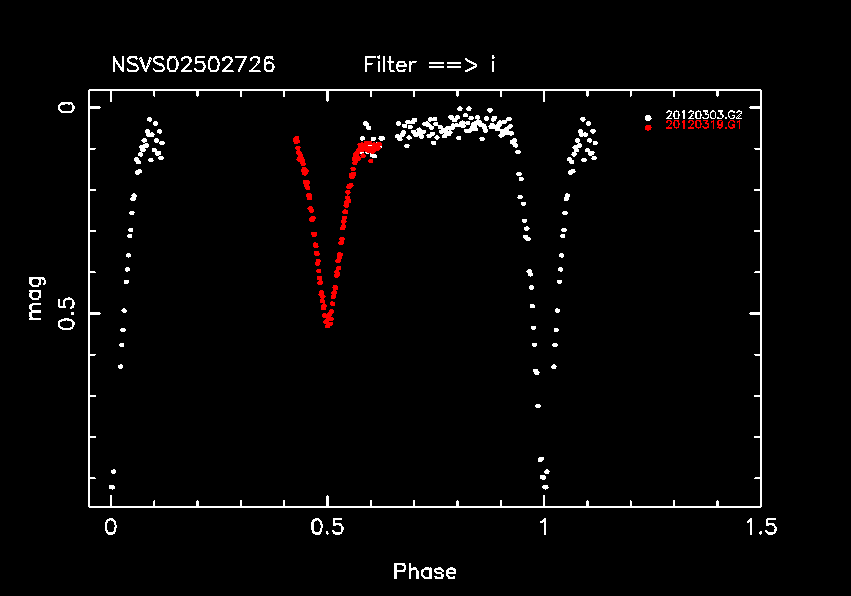Click the white eclipse minimum near phase 1
This screenshot has width=851, height=596.
tap(544, 480)
